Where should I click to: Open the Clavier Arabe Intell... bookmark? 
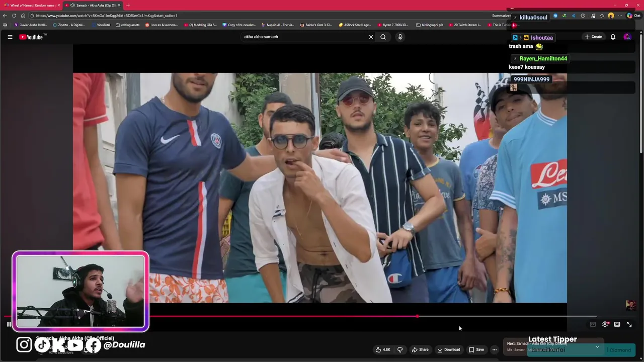coord(31,25)
